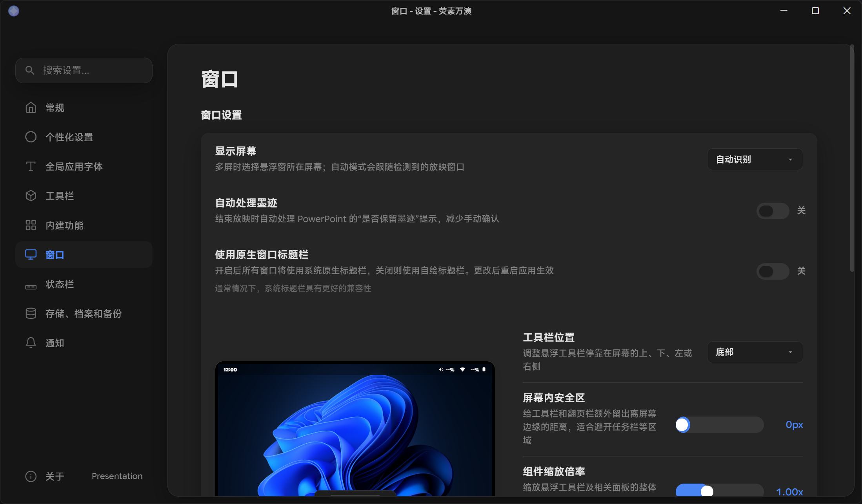Screen dimensions: 862x504
Task: Click the desktop preview thumbnail
Action: (x=355, y=429)
